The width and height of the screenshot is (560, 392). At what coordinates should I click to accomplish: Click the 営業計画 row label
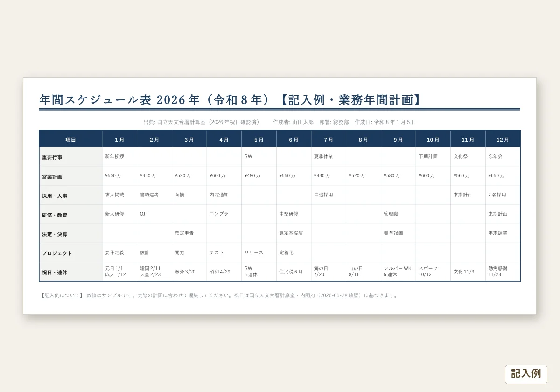(71, 176)
